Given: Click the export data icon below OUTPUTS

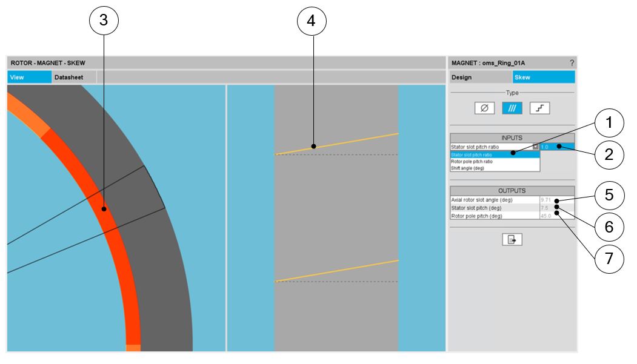Looking at the screenshot, I should [x=512, y=239].
